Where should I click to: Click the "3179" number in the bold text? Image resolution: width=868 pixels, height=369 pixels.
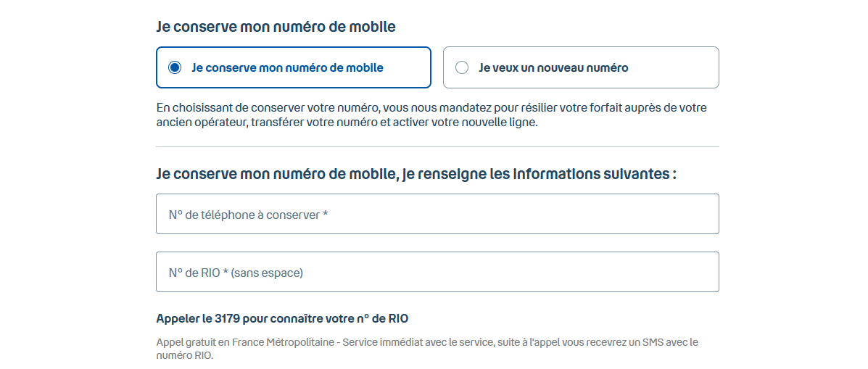pos(228,318)
